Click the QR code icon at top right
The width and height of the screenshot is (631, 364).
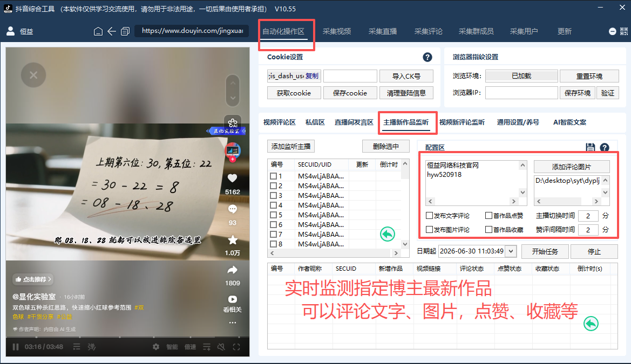624,31
